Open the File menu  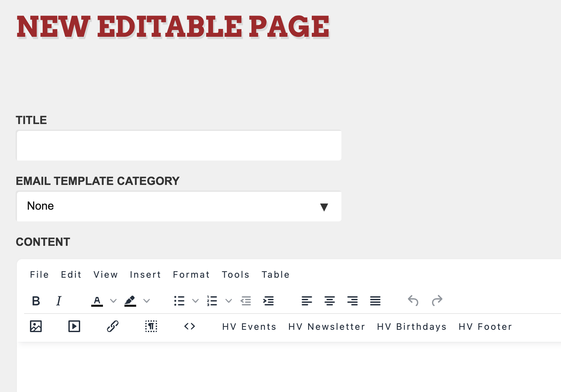point(39,275)
